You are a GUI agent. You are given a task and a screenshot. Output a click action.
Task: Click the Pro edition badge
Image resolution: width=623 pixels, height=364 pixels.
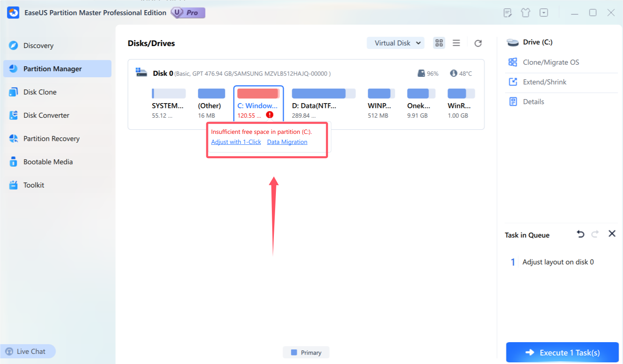(x=188, y=13)
